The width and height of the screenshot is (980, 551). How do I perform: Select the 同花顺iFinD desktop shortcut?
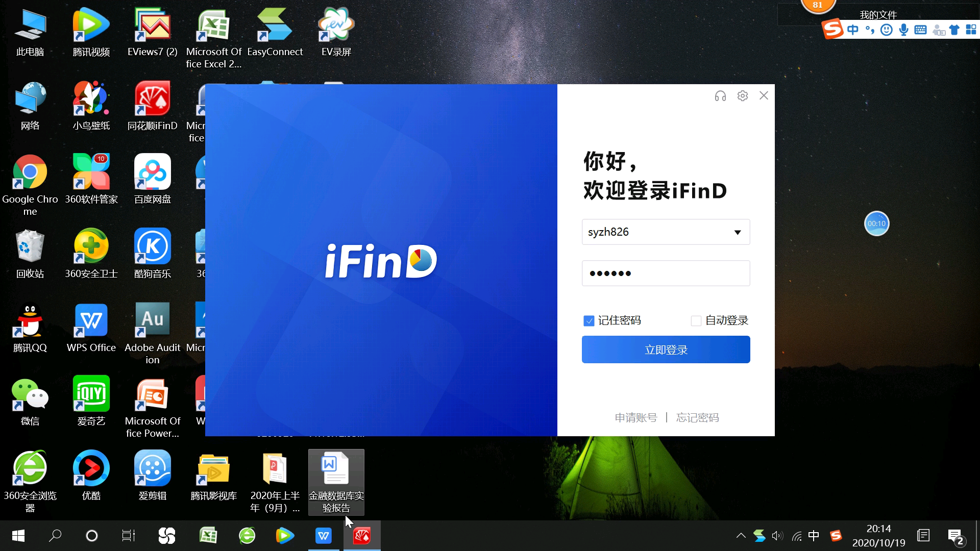point(153,106)
